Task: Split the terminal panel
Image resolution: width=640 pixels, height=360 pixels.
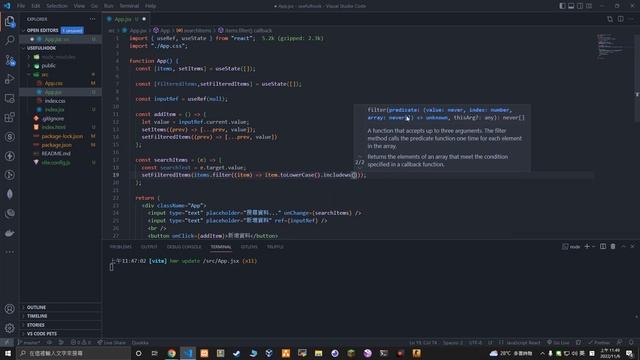Action: tap(603, 247)
